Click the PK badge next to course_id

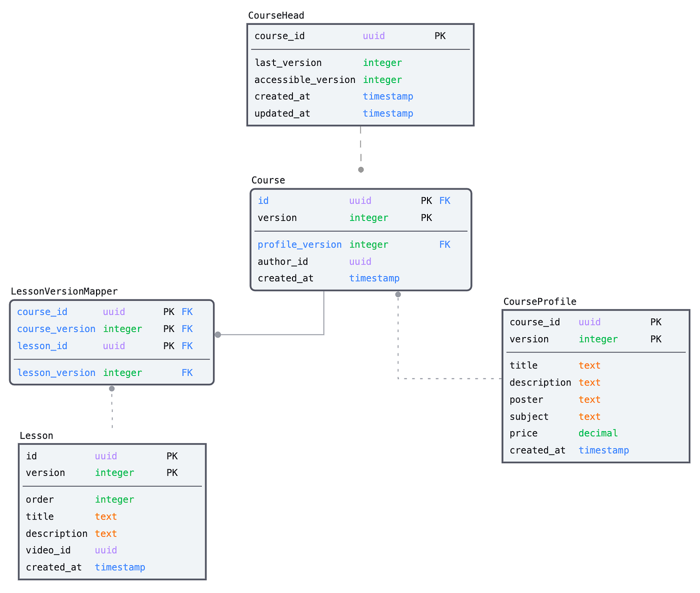440,35
